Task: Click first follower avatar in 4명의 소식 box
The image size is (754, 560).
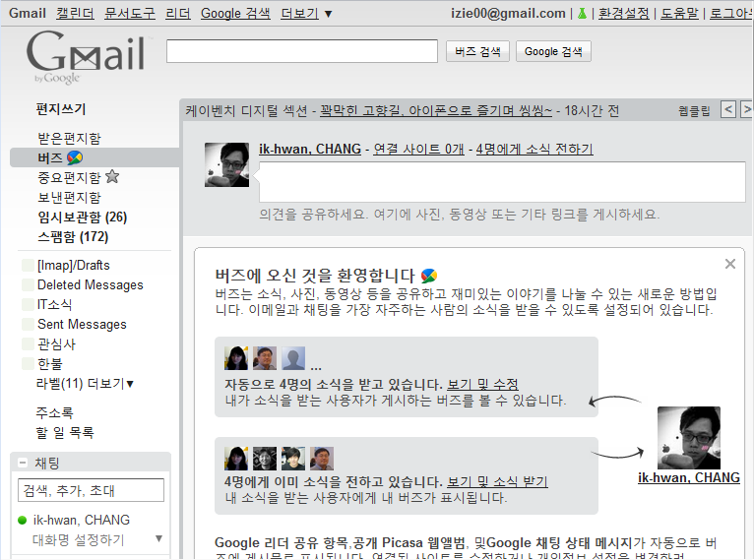Action: click(236, 358)
